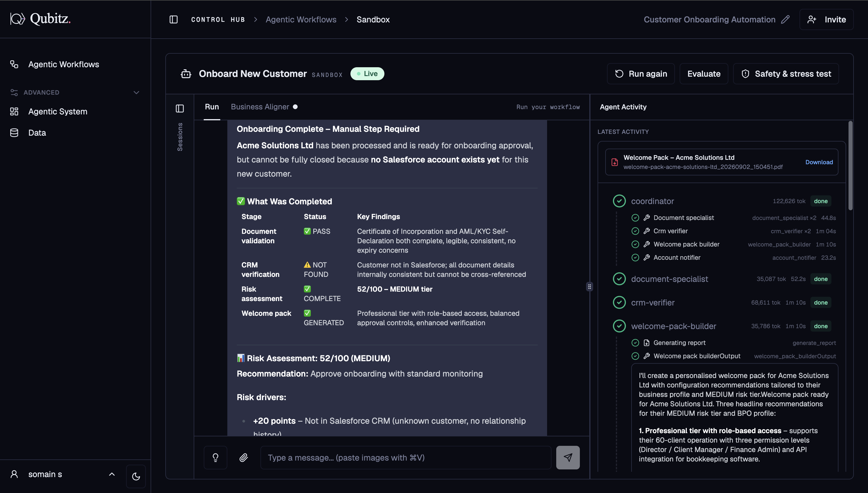The width and height of the screenshot is (868, 493).
Task: Open the Sessions panel toggle icon
Action: point(180,108)
